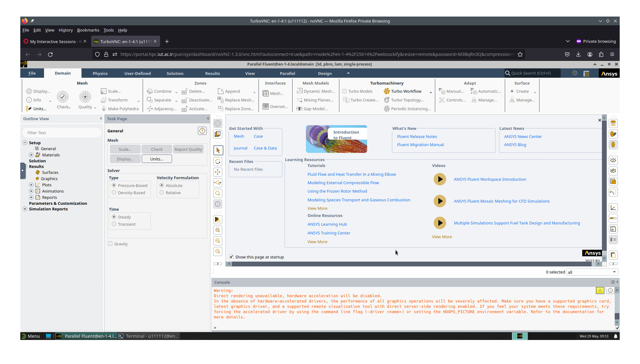Select Density-Based solver type
640x364 pixels.
[x=114, y=193]
